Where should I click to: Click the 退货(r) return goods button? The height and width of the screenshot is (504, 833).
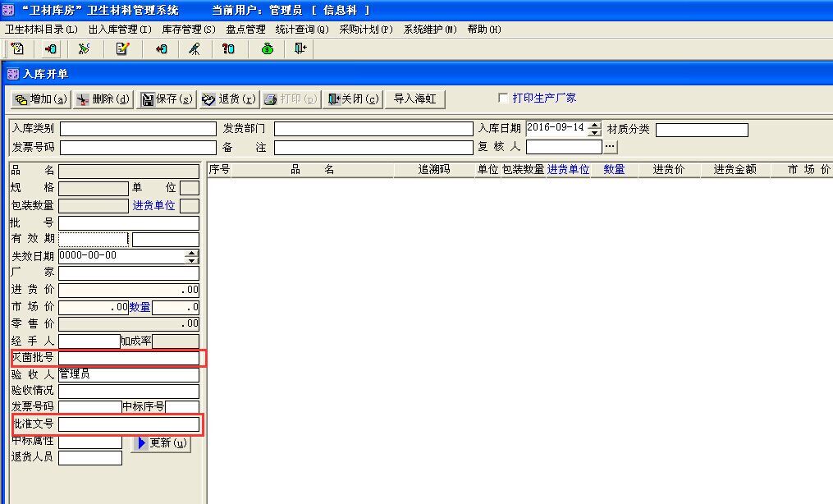230,99
